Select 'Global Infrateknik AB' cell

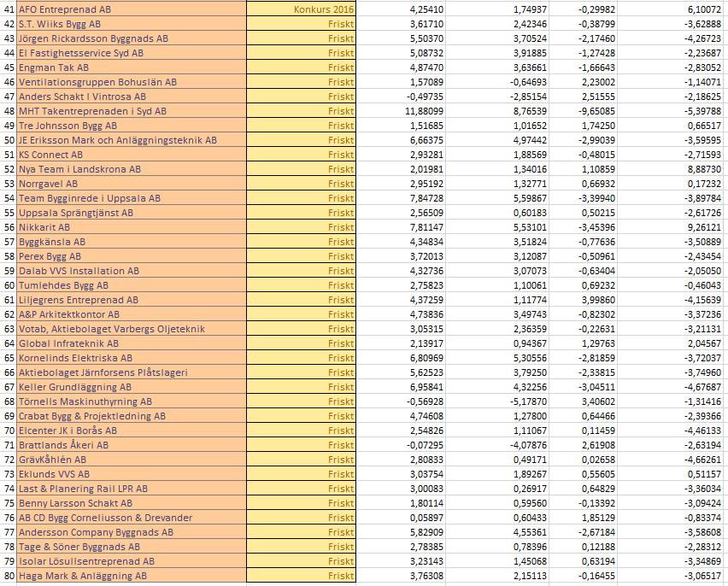[x=132, y=343]
